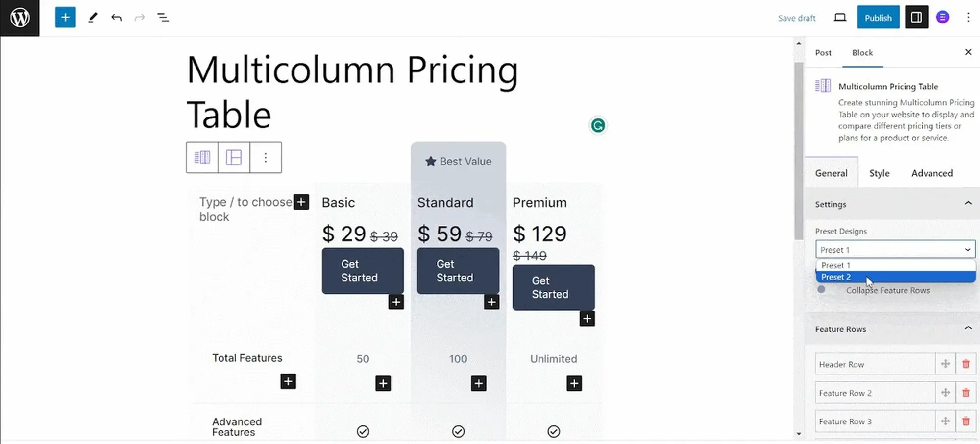Screen dimensions: 980x444
Task: Collapse the Feature Rows panel section
Action: pos(968,328)
